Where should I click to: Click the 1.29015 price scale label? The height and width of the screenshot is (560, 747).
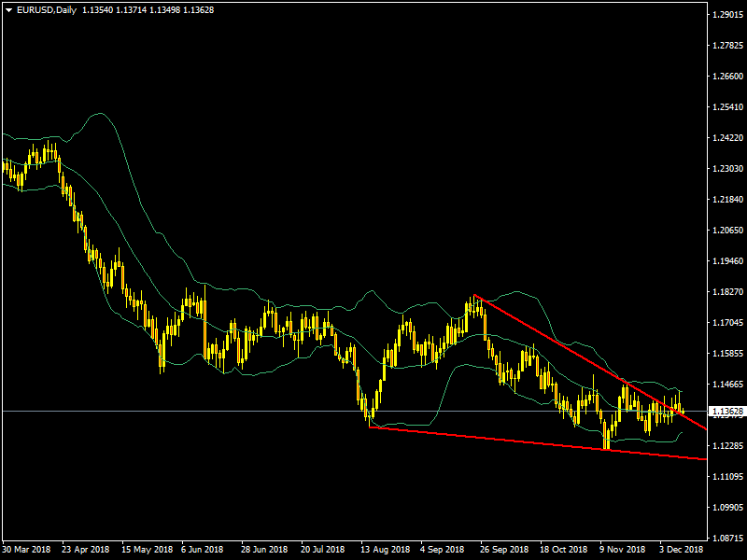point(726,15)
